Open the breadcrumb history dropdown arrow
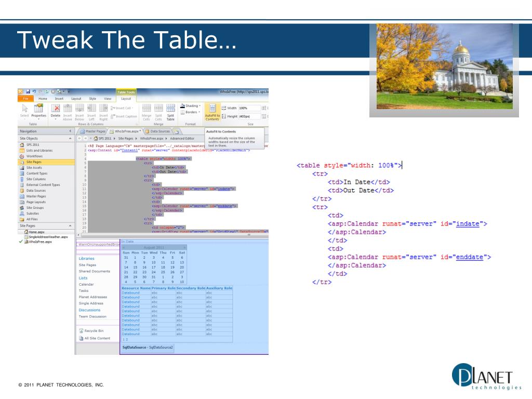 point(90,138)
